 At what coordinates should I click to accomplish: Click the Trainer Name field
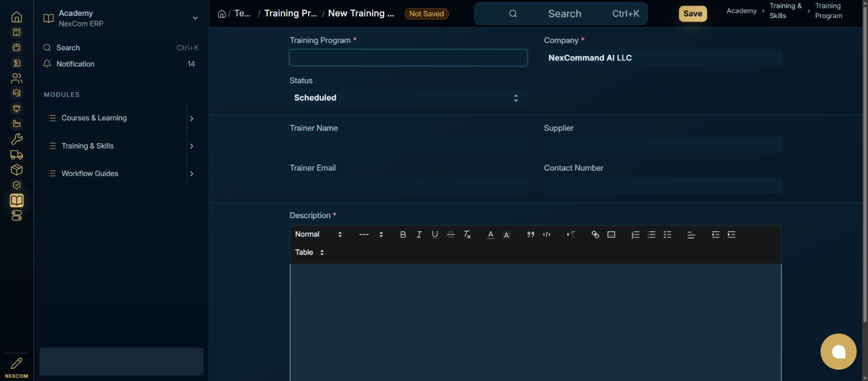click(x=408, y=145)
